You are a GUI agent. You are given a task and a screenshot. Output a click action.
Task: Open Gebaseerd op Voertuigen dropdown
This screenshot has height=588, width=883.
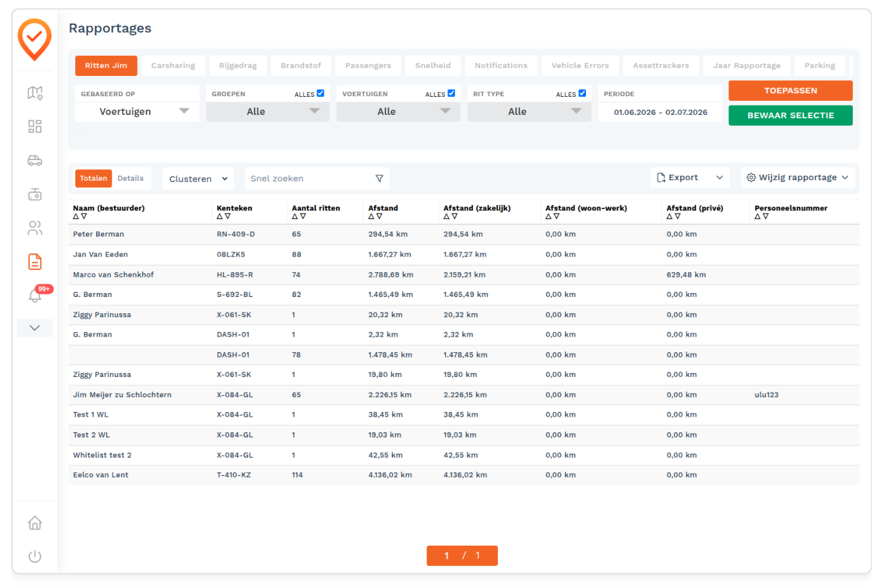point(138,112)
